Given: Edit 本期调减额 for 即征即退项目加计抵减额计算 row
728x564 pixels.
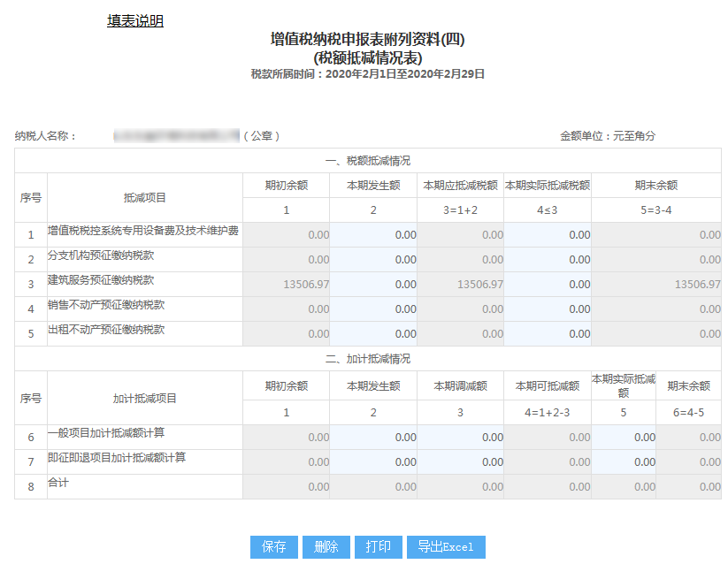Looking at the screenshot, I should (460, 462).
